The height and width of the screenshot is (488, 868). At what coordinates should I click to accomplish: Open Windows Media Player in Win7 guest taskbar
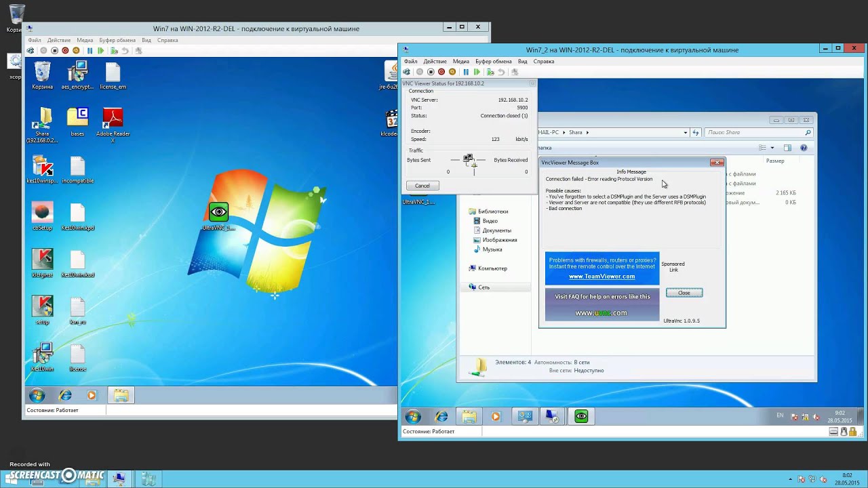92,395
